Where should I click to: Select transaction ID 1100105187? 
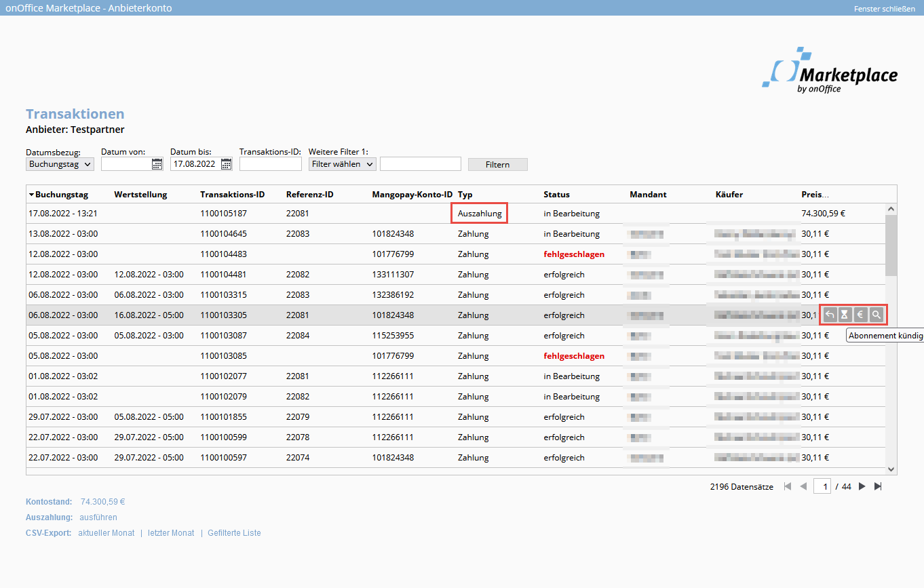[x=223, y=214]
